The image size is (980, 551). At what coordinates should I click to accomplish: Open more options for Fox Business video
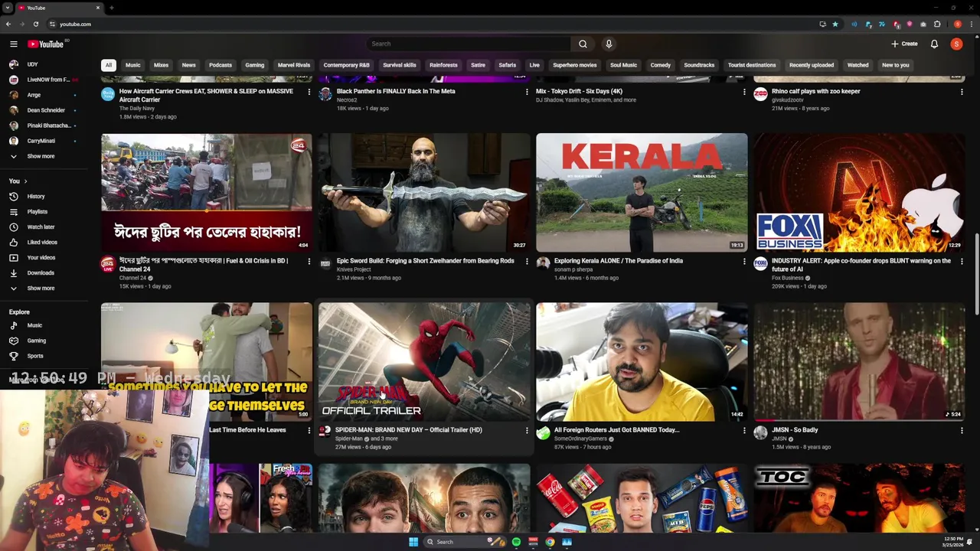click(x=961, y=261)
